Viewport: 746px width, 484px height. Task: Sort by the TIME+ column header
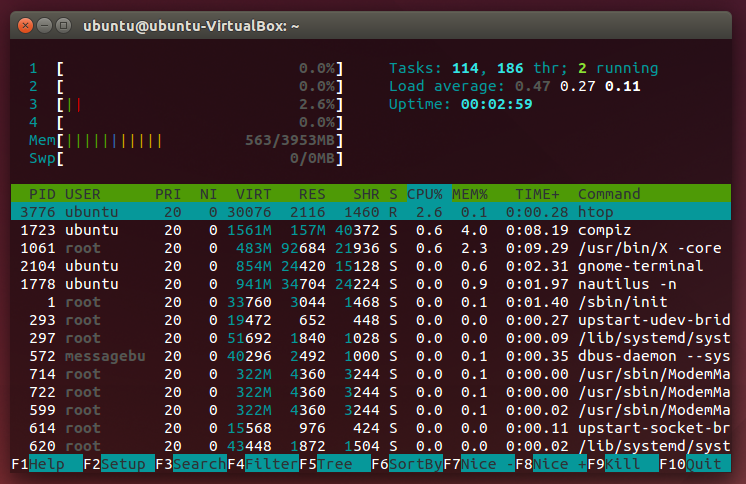click(538, 194)
